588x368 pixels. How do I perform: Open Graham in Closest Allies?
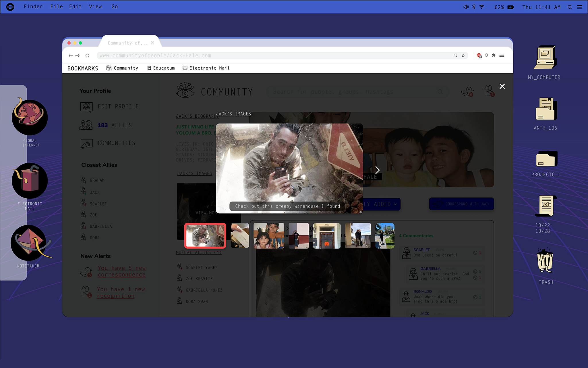click(93, 180)
